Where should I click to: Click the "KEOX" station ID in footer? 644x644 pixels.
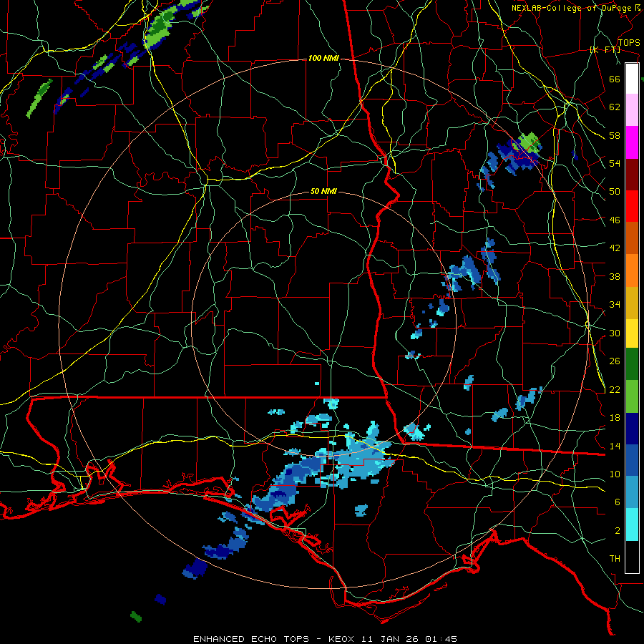click(343, 639)
